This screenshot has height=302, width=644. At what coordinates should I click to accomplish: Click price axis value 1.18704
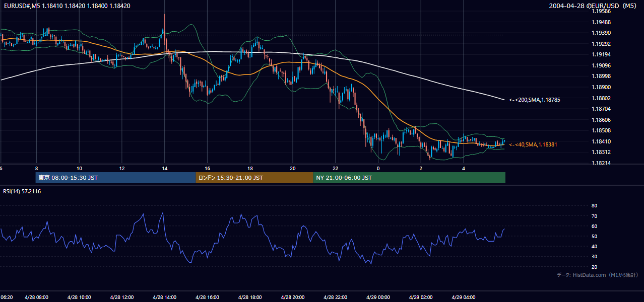[x=601, y=109]
